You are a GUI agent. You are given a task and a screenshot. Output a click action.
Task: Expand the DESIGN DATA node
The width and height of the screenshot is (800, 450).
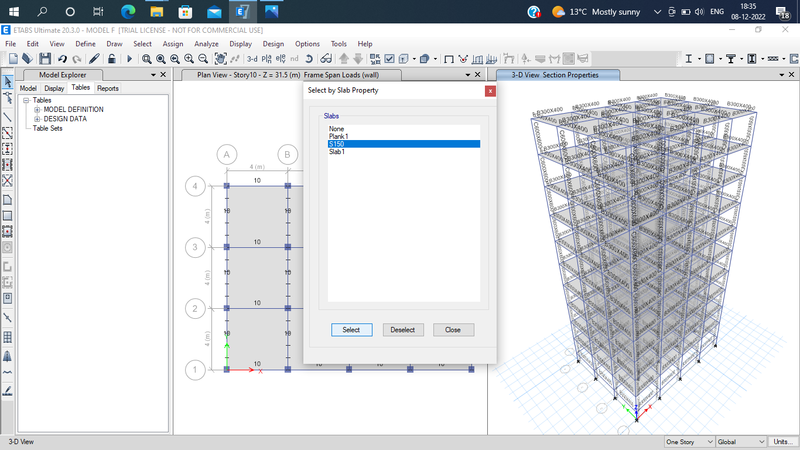[37, 119]
